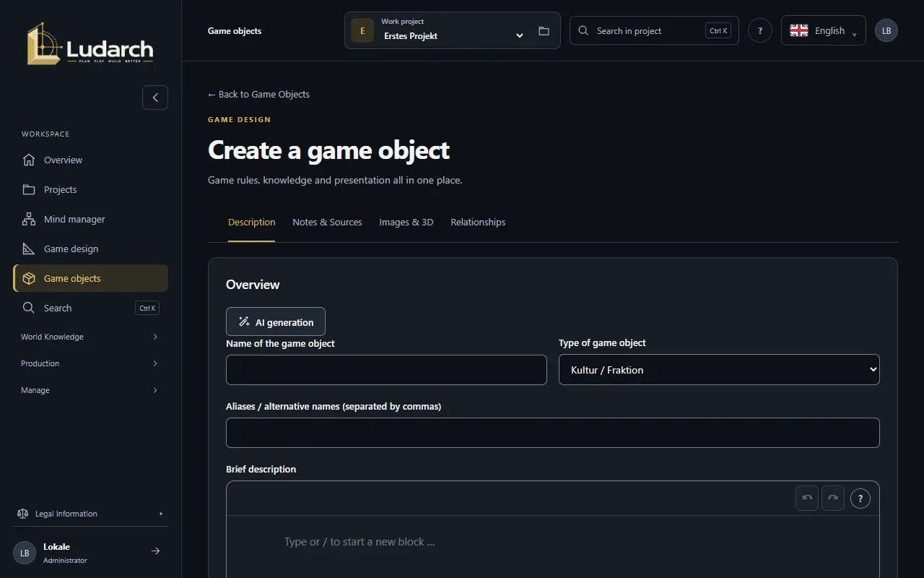Click the Ctrl K shortcut badge in the top search
Viewport: 924px width, 578px height.
coord(718,30)
